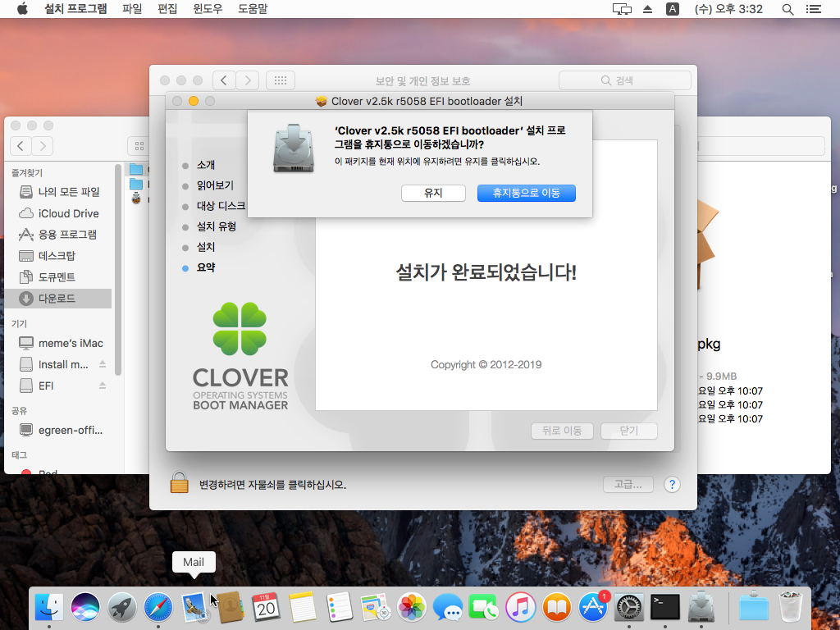Open the help question mark button
The image size is (840, 630).
click(672, 484)
